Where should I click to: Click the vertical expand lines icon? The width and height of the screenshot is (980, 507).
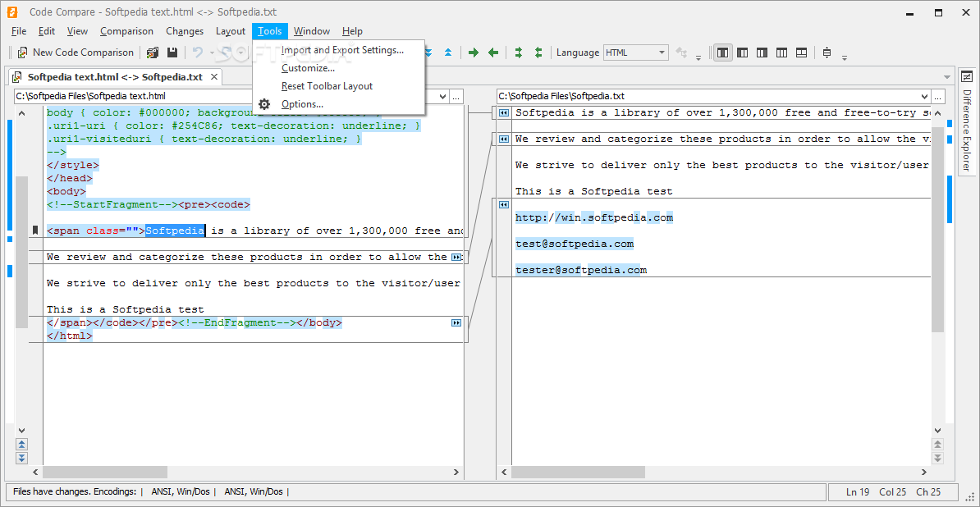pos(827,53)
